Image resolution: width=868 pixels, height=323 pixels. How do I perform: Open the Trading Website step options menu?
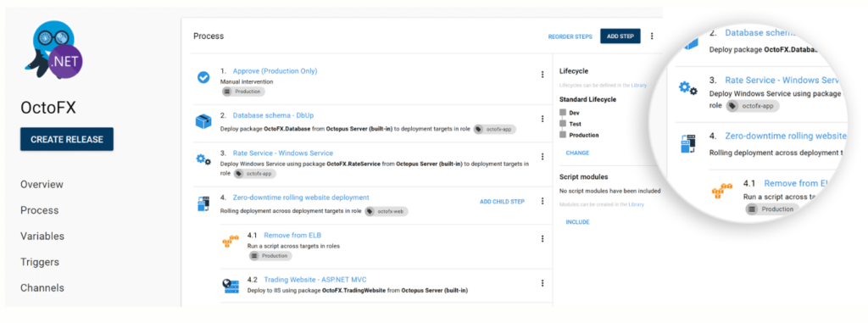(x=542, y=282)
